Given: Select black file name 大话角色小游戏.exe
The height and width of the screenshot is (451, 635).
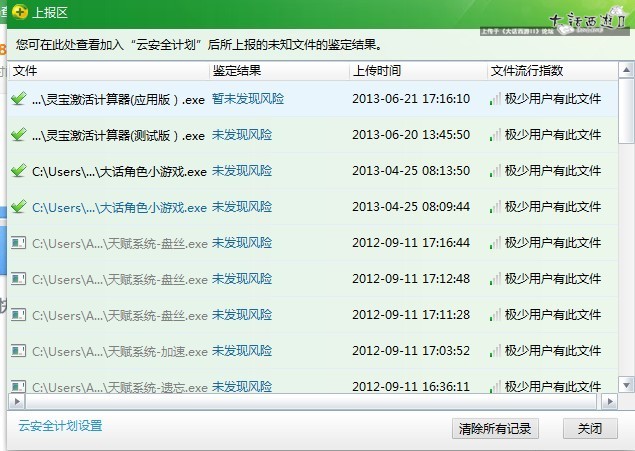Looking at the screenshot, I should [119, 171].
